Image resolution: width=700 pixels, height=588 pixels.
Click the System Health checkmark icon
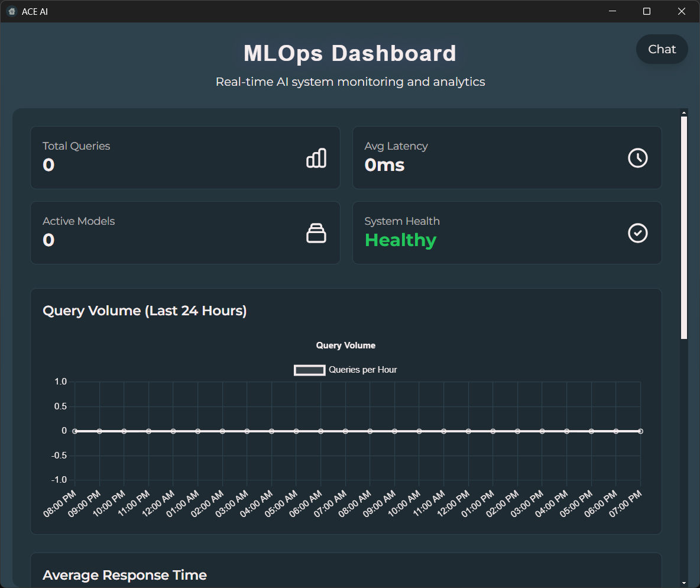tap(637, 233)
